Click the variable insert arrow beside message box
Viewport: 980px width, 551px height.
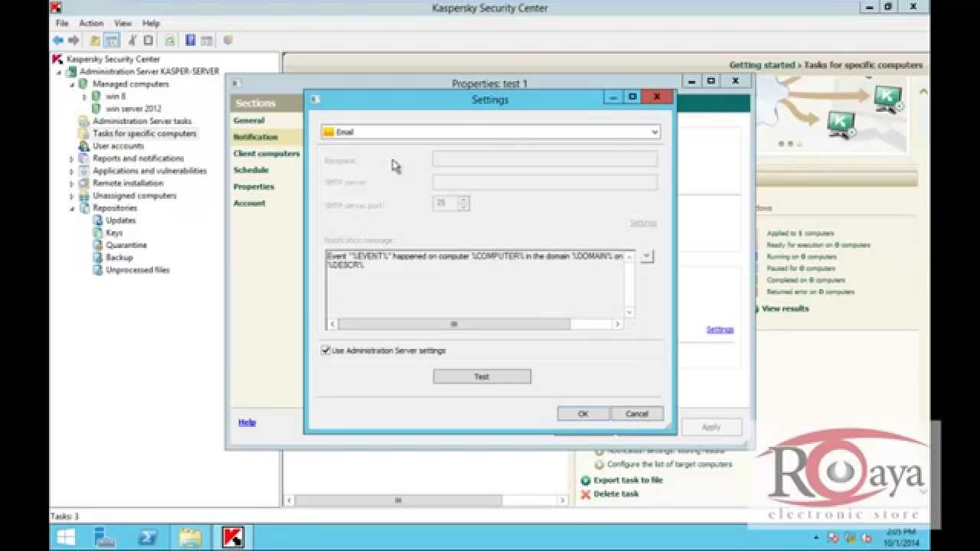pyautogui.click(x=647, y=256)
